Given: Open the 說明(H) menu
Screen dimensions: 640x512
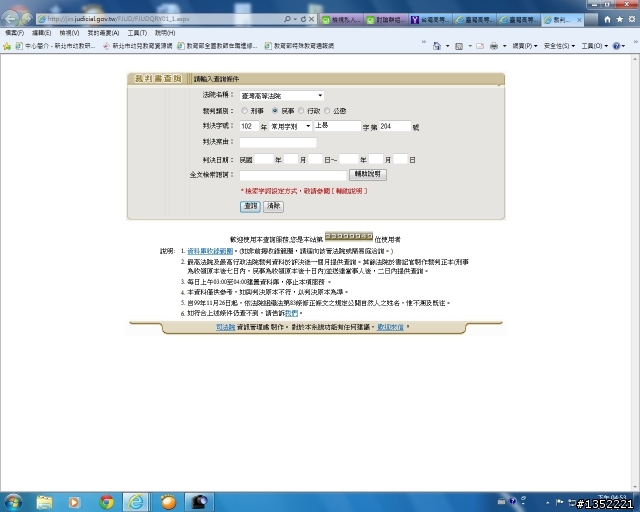Looking at the screenshot, I should pos(165,33).
